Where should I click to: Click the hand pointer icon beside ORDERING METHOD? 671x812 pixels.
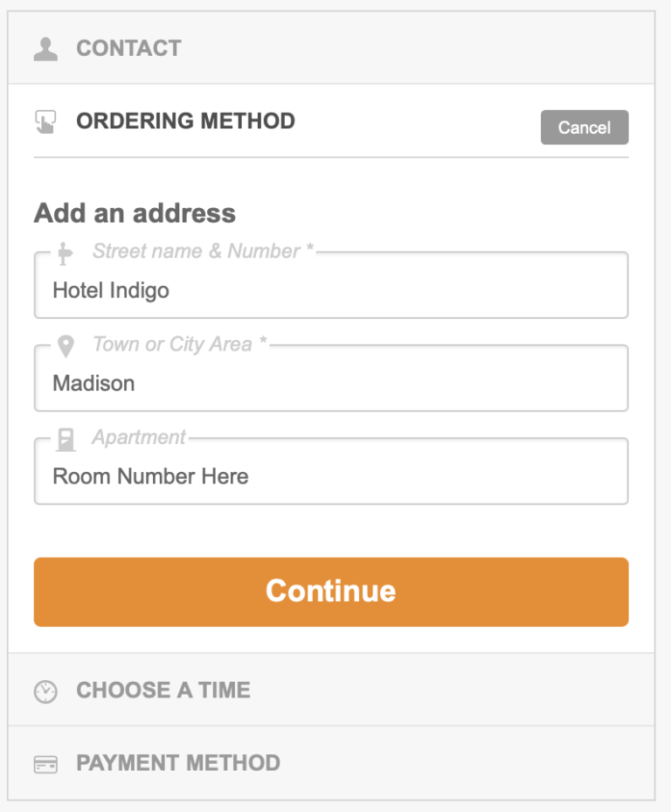pyautogui.click(x=45, y=121)
